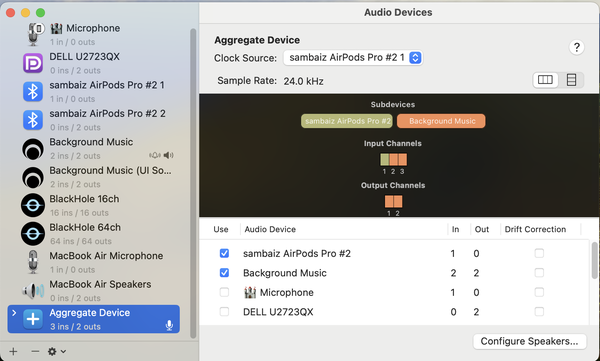Enable Drift Correction for Microphone
600x361 pixels.
tap(539, 292)
